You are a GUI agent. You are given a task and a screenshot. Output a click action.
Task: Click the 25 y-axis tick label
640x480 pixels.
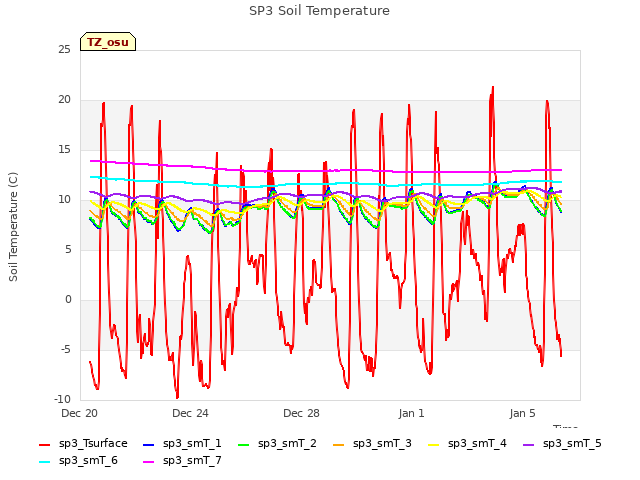click(64, 50)
